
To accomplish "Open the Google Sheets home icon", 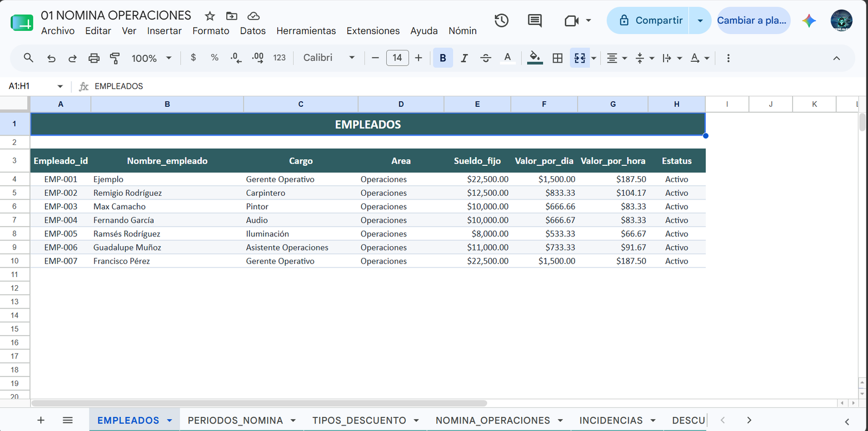I will pos(22,23).
